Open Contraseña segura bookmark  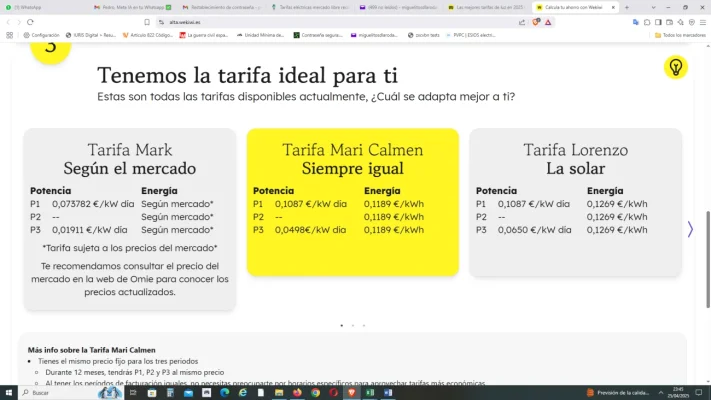(318, 35)
